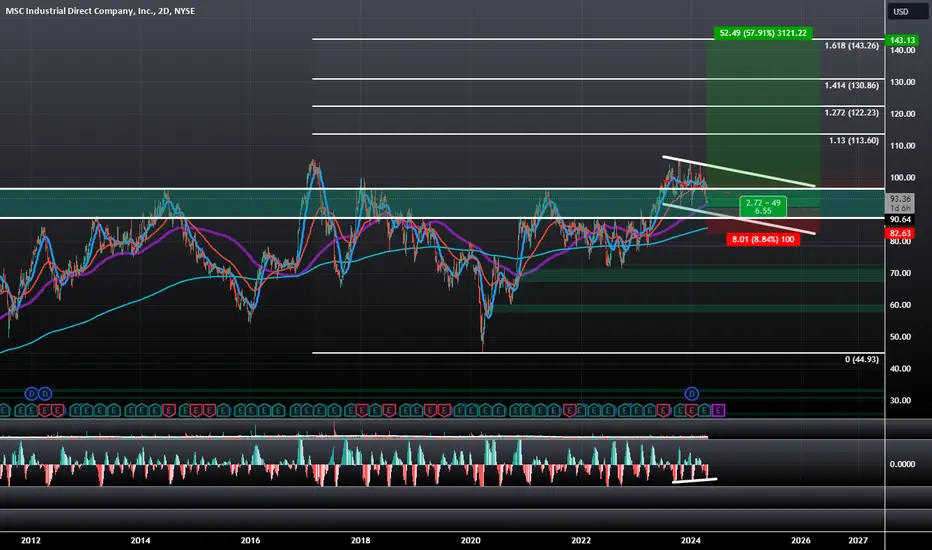Select the 1.272 (122.23) Fibonacci level
This screenshot has width=932, height=550.
pos(851,113)
